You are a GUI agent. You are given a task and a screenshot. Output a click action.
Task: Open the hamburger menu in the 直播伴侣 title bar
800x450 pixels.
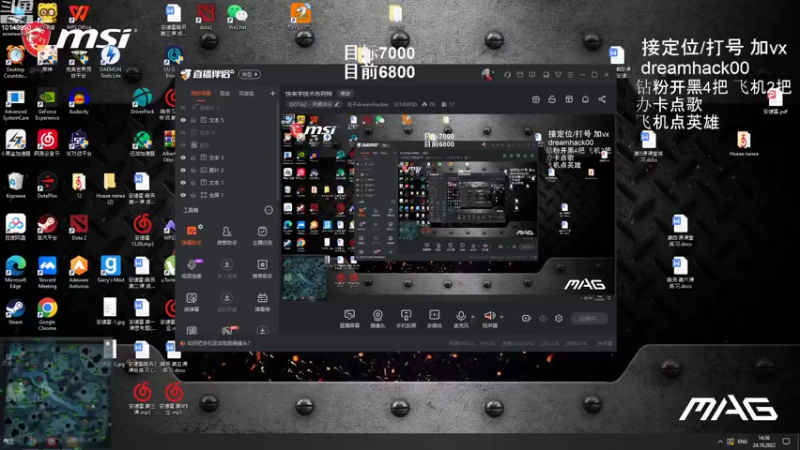(570, 74)
